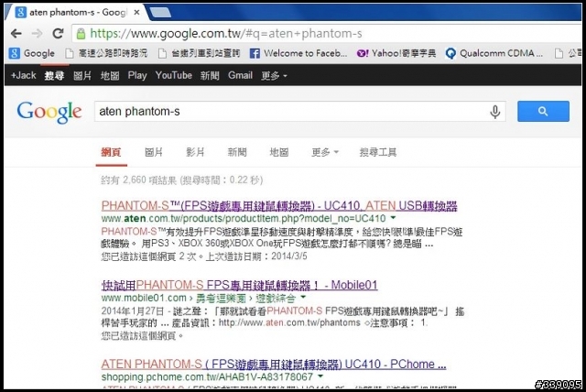Click 勇者逗樂園 breadcrumb under Mobile01 result
The width and height of the screenshot is (586, 392).
(222, 298)
